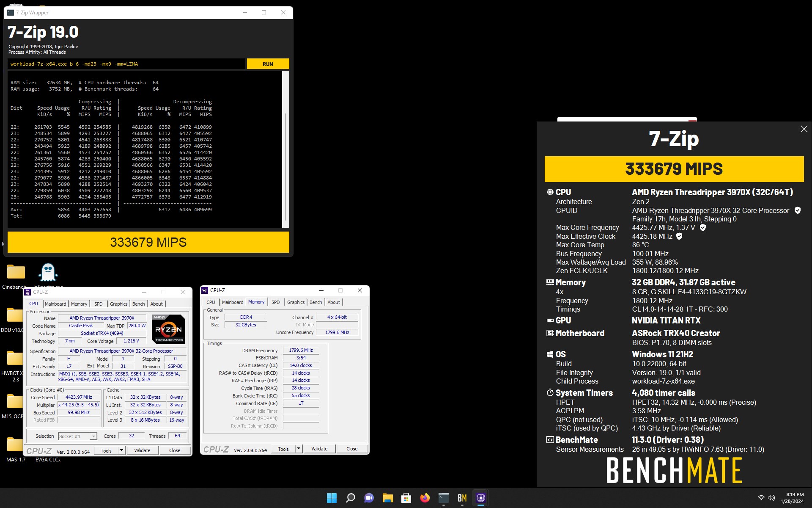Click the GPU icon in BenchMate panel

(550, 320)
